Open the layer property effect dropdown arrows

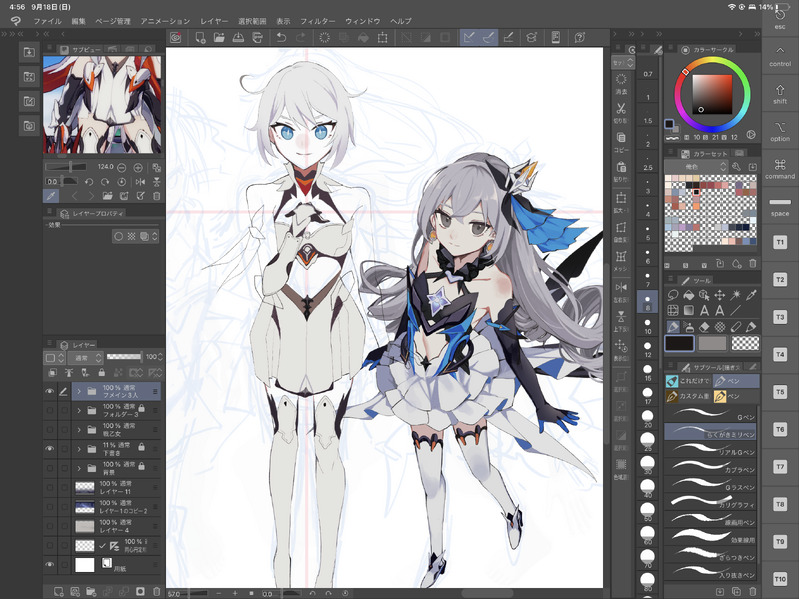coord(155,236)
